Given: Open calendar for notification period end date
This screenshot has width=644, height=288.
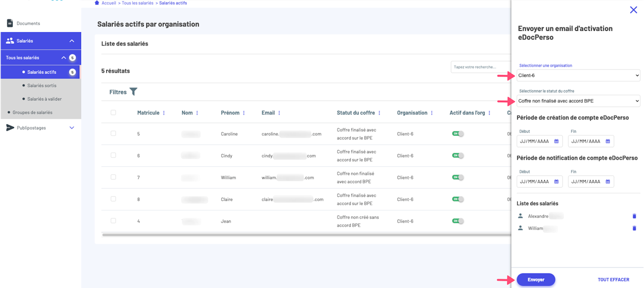Looking at the screenshot, I should pos(608,181).
